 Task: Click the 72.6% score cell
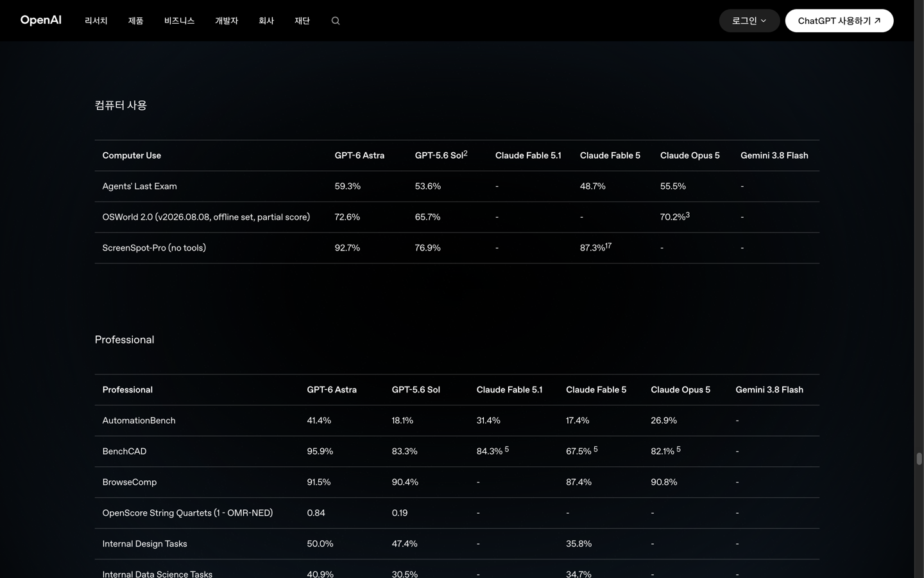point(347,217)
